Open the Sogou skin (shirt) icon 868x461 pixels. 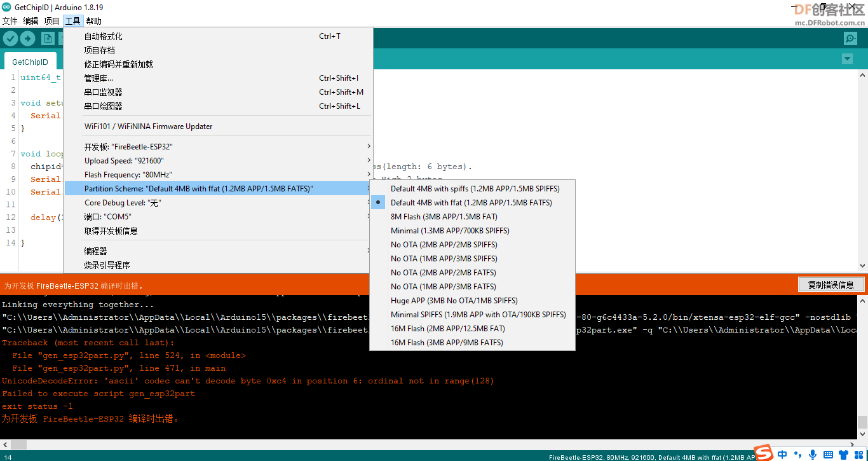click(844, 455)
